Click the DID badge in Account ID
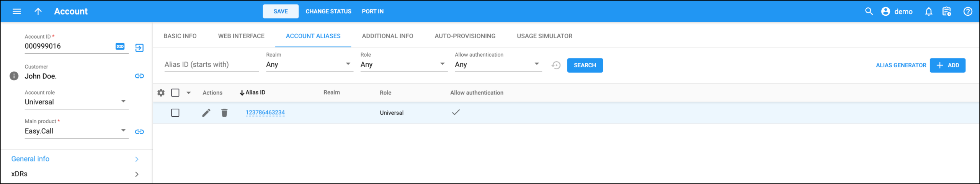This screenshot has width=980, height=184. (x=120, y=46)
